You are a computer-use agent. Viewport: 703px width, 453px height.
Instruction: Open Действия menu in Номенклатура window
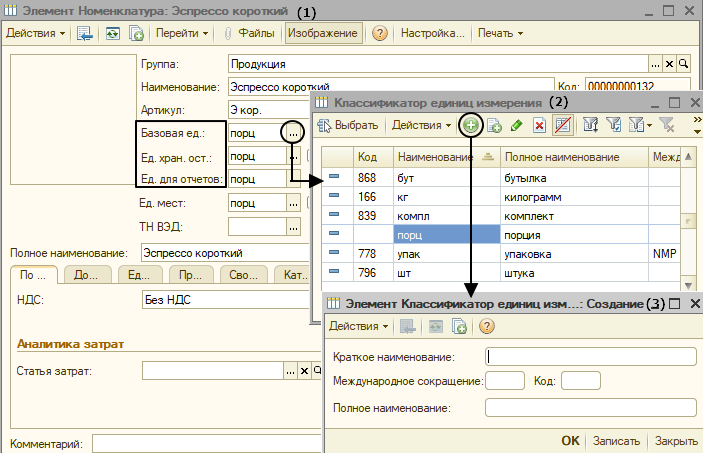35,33
